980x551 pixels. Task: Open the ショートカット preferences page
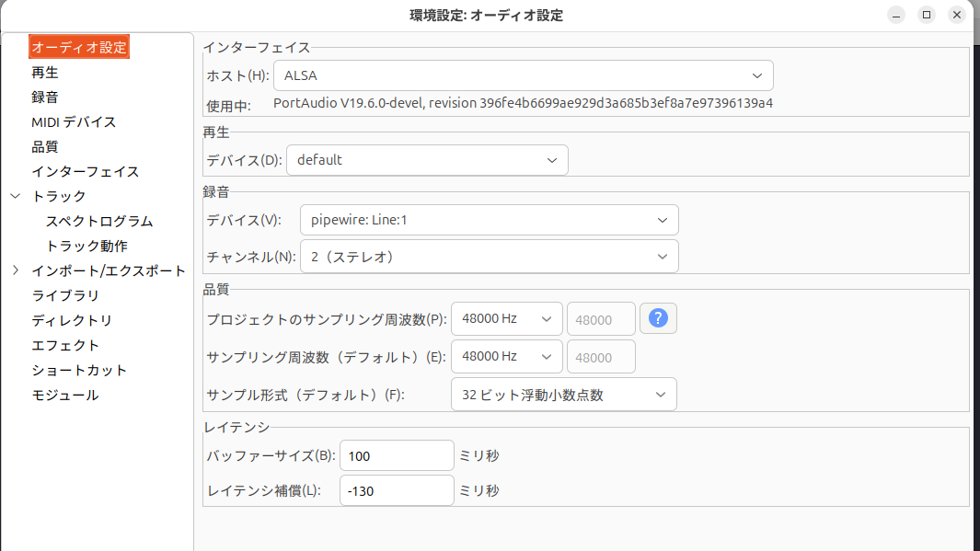coord(79,370)
